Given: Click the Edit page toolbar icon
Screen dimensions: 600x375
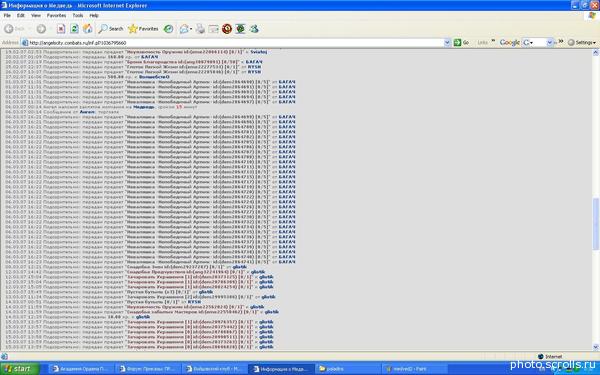Looking at the screenshot, I should click(214, 29).
